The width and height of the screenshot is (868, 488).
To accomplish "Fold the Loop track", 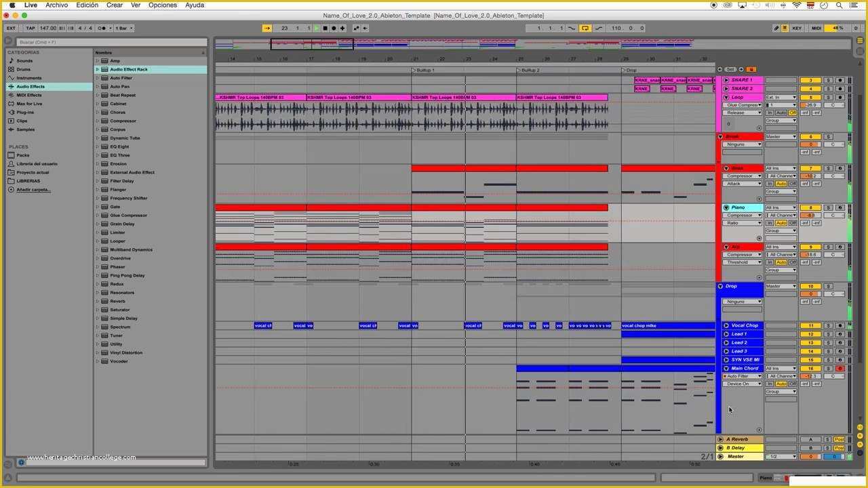I will [x=726, y=98].
